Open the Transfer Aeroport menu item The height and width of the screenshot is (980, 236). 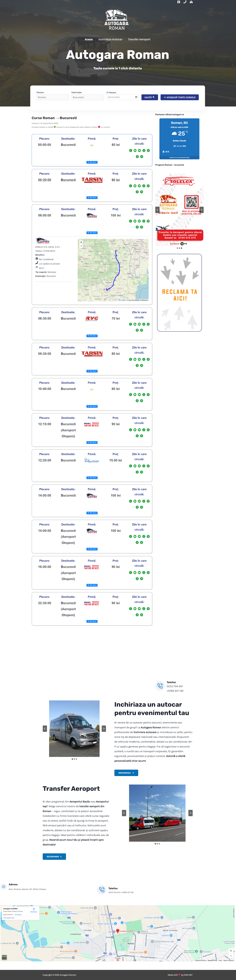click(x=139, y=39)
